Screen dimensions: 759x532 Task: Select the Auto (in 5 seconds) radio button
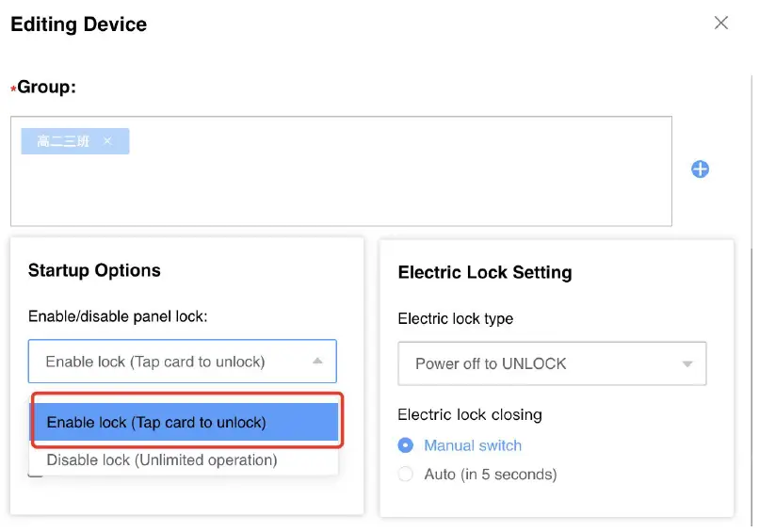406,474
